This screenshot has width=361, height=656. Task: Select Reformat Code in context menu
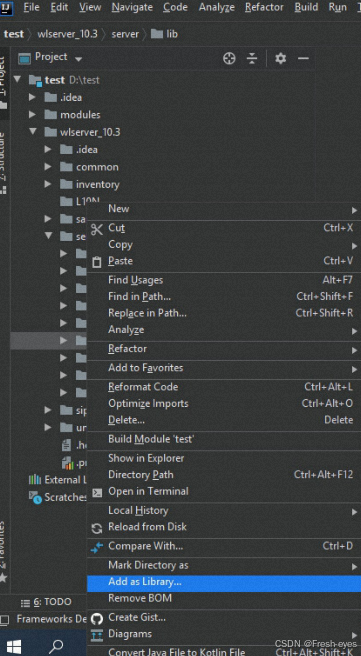coord(224,387)
